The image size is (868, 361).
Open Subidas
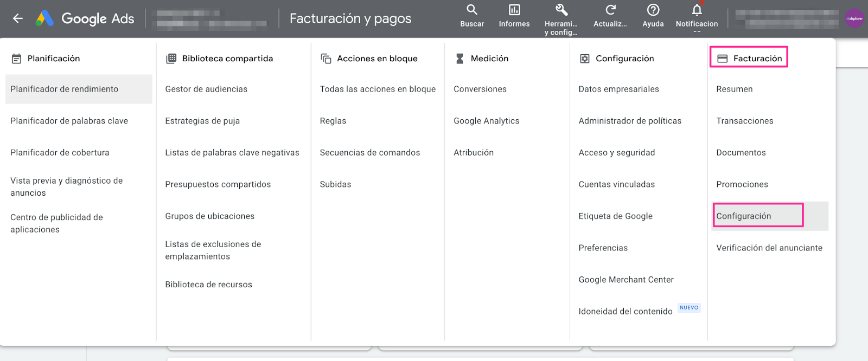click(x=336, y=184)
